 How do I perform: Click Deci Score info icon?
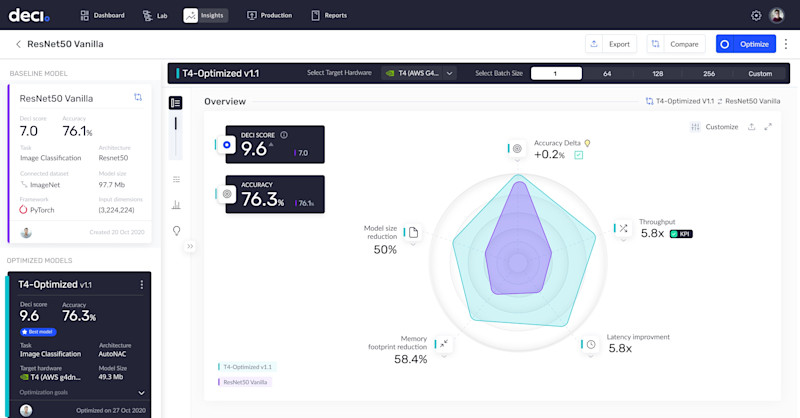pos(284,135)
